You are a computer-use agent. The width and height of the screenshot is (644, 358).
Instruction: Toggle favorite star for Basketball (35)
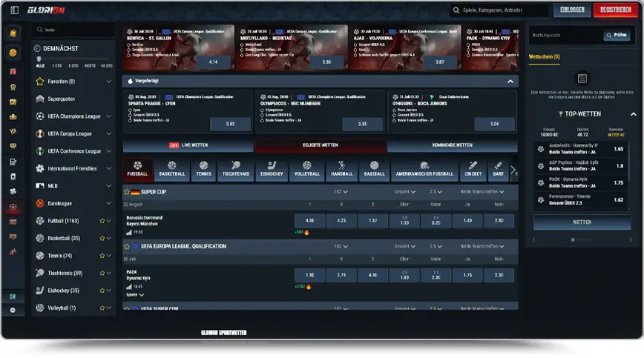pyautogui.click(x=102, y=238)
